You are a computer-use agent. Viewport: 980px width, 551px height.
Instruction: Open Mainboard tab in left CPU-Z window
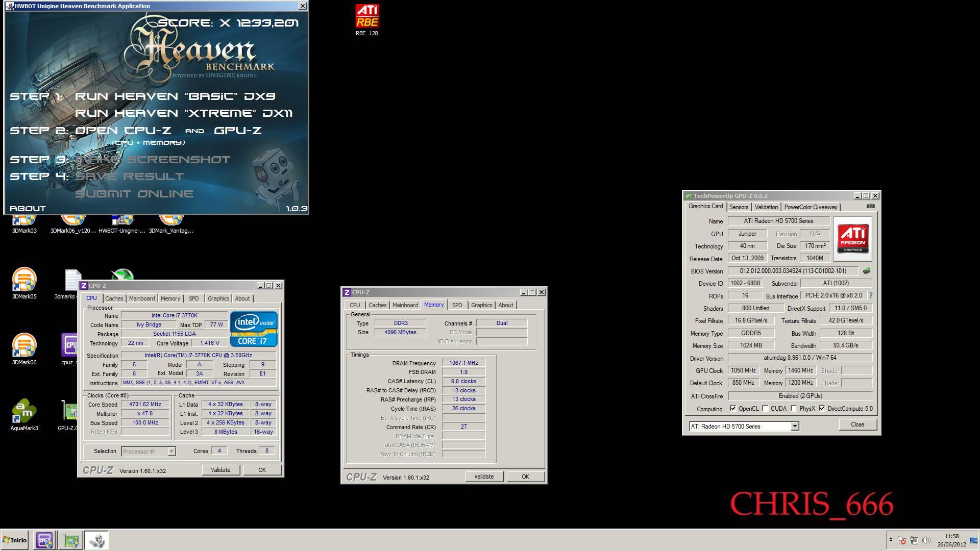(142, 298)
